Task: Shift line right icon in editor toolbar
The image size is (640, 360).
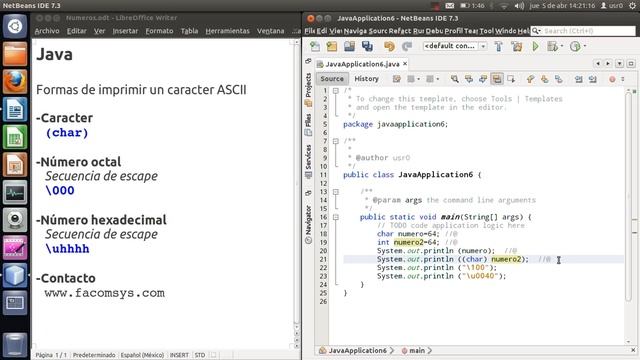Action: (593, 79)
